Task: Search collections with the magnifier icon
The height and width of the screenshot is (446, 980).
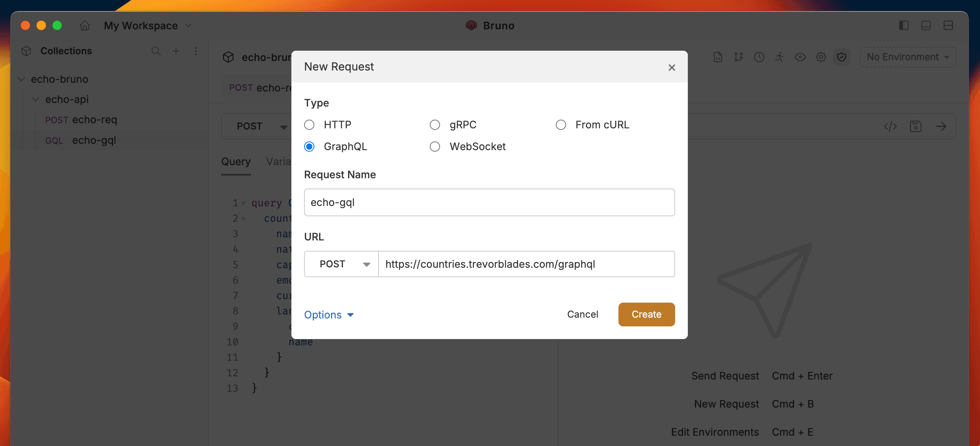Action: click(x=156, y=51)
